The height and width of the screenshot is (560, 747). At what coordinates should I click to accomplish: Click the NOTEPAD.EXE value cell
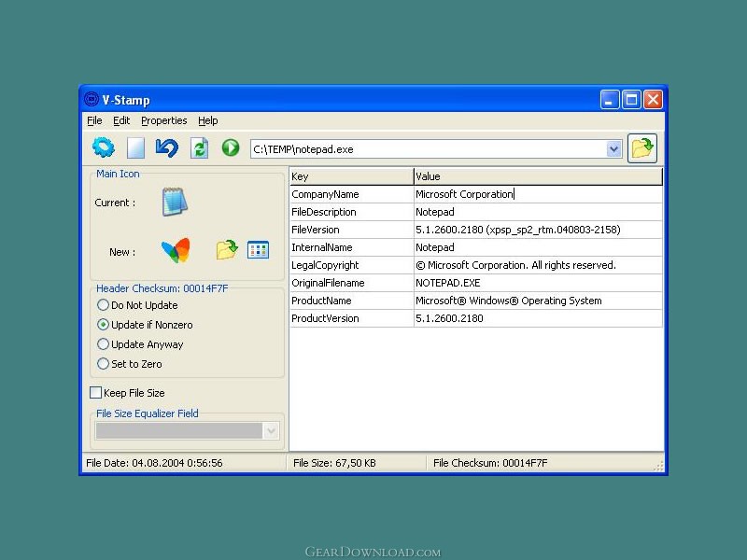[x=539, y=283]
